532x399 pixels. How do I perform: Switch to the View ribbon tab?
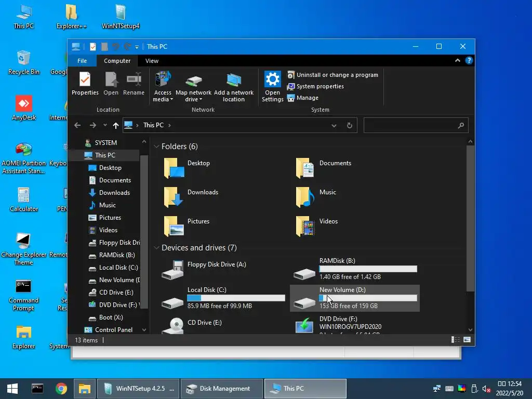[x=152, y=61]
